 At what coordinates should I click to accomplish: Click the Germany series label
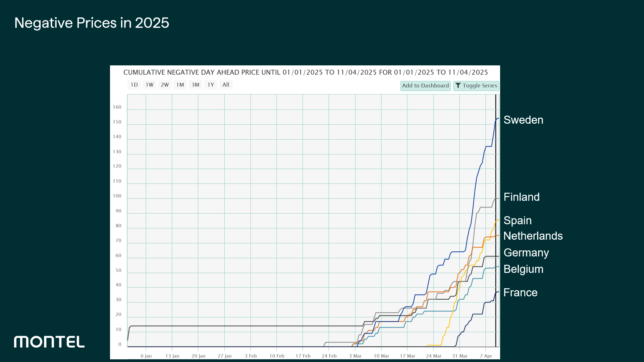coord(526,253)
